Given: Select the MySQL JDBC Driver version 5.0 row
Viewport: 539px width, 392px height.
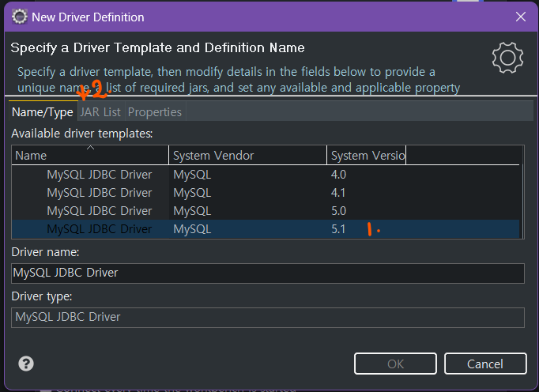Looking at the screenshot, I should click(x=266, y=211).
